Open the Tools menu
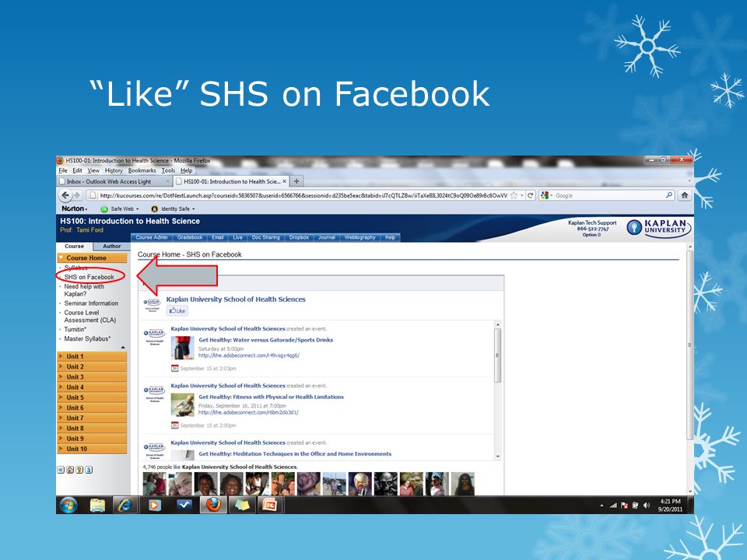 click(168, 170)
